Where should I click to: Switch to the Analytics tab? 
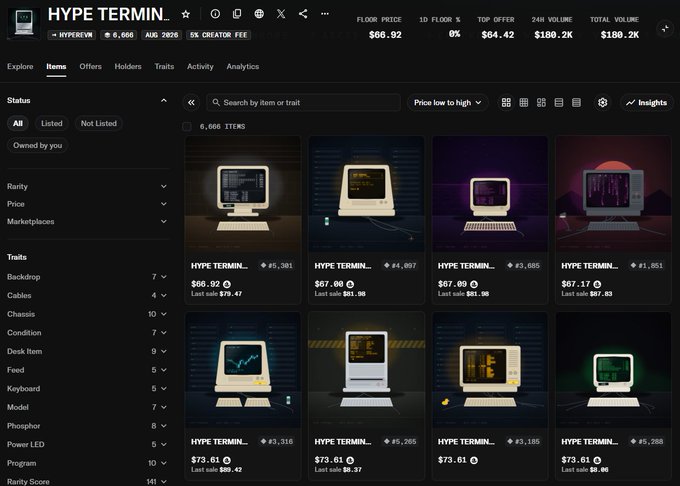[x=243, y=66]
